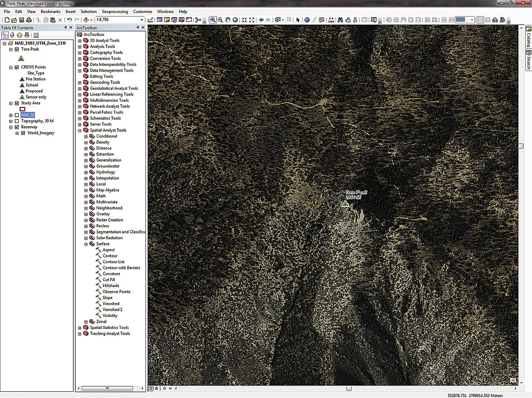Activate the Identify tool
This screenshot has width=532, height=398.
(307, 20)
